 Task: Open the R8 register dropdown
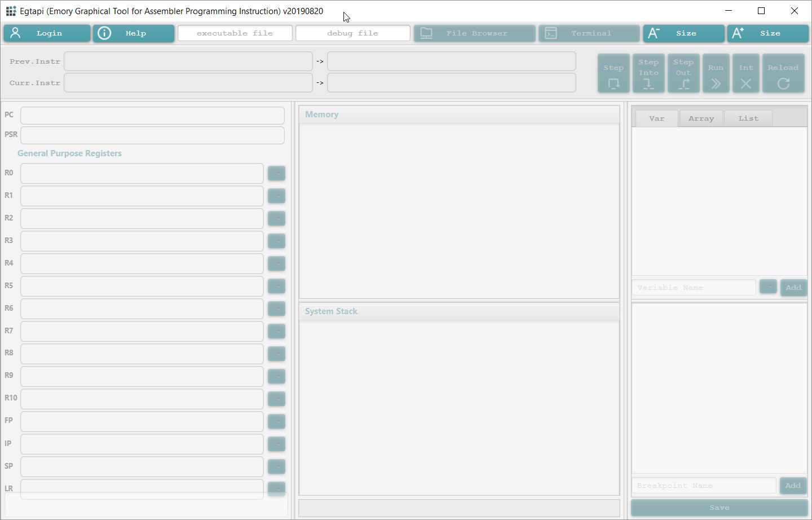pos(276,354)
